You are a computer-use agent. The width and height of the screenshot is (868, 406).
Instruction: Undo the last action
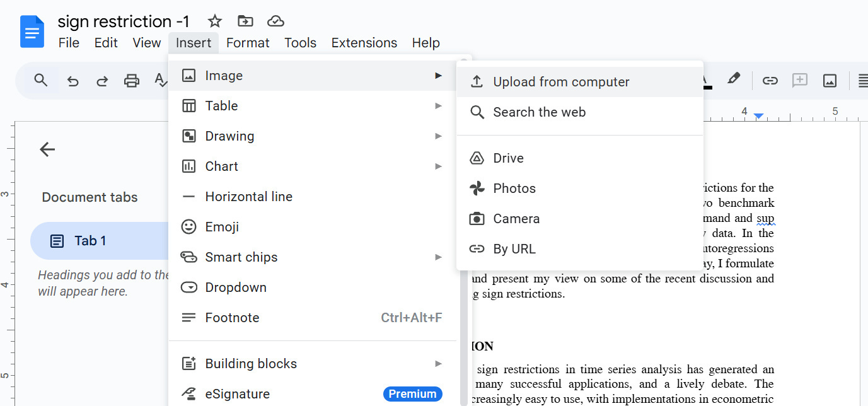tap(72, 81)
